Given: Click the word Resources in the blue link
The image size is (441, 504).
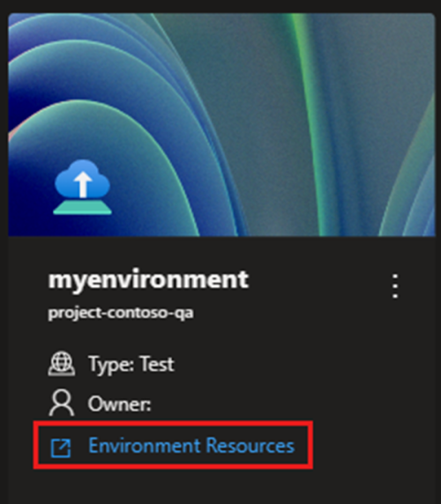Looking at the screenshot, I should (x=250, y=446).
